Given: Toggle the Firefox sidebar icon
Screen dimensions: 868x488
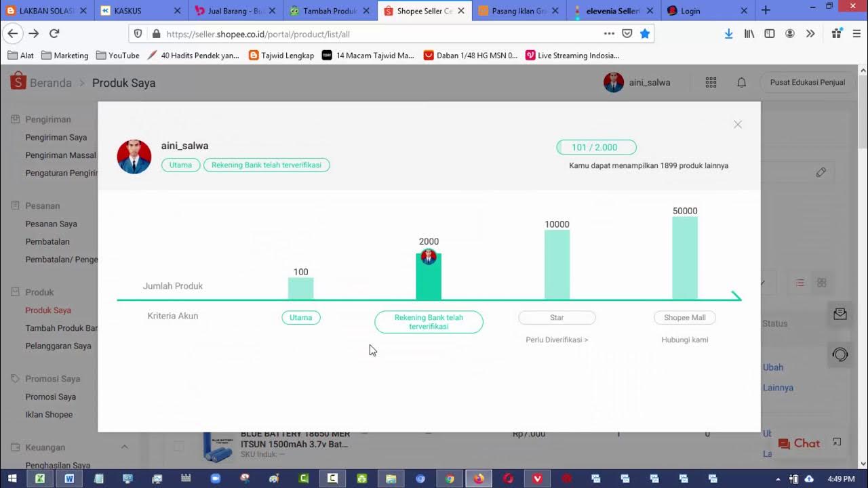Looking at the screenshot, I should [770, 33].
